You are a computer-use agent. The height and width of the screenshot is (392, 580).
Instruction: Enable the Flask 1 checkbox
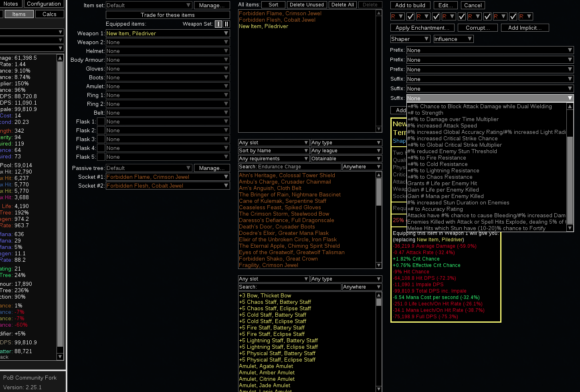point(101,121)
